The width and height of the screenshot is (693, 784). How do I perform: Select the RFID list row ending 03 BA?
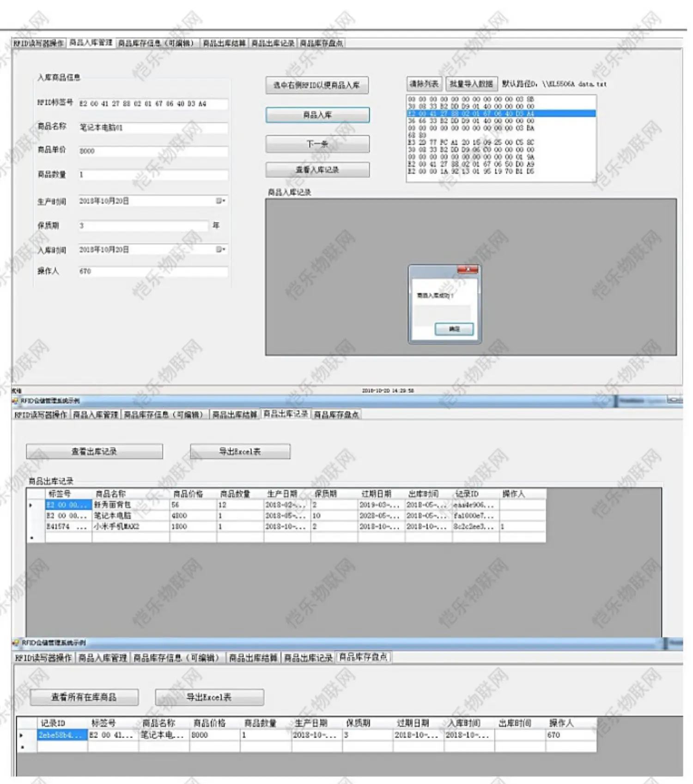click(x=501, y=128)
